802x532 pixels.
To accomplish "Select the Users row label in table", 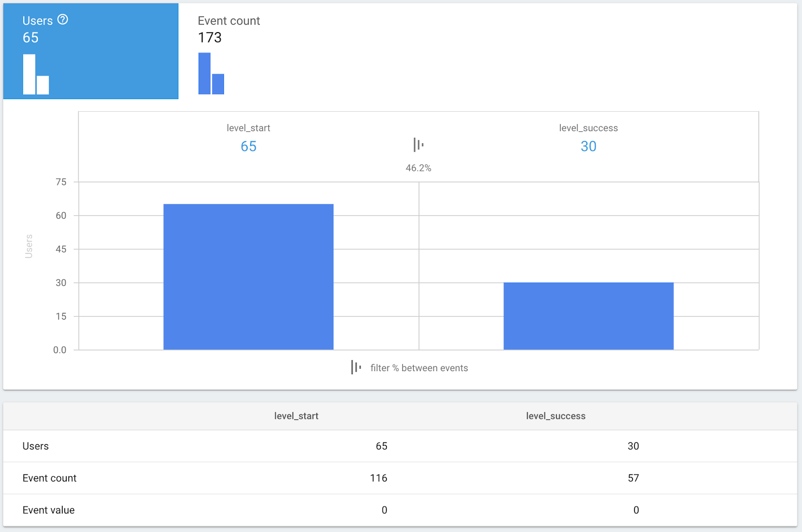I will 36,446.
